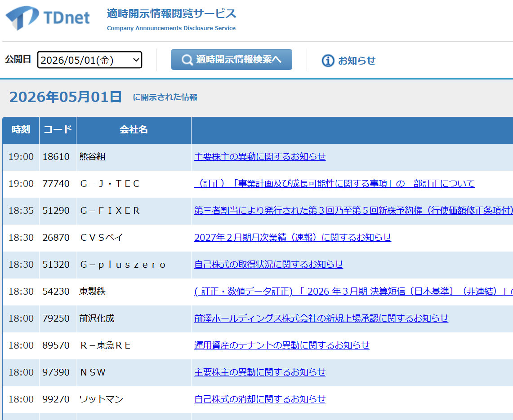Open the お知らせ notices link
This screenshot has height=420, width=513.
pos(357,61)
